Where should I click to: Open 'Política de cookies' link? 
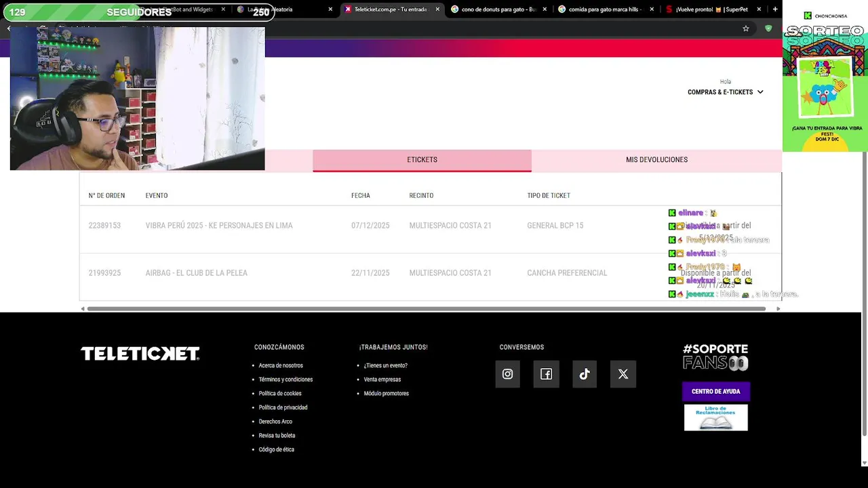pyautogui.click(x=280, y=394)
